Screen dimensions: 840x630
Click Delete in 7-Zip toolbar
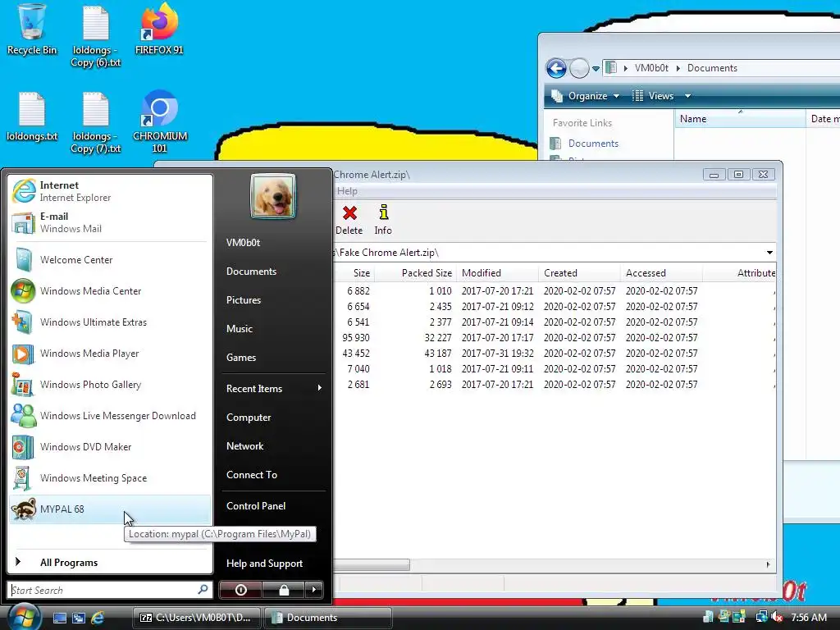point(349,220)
